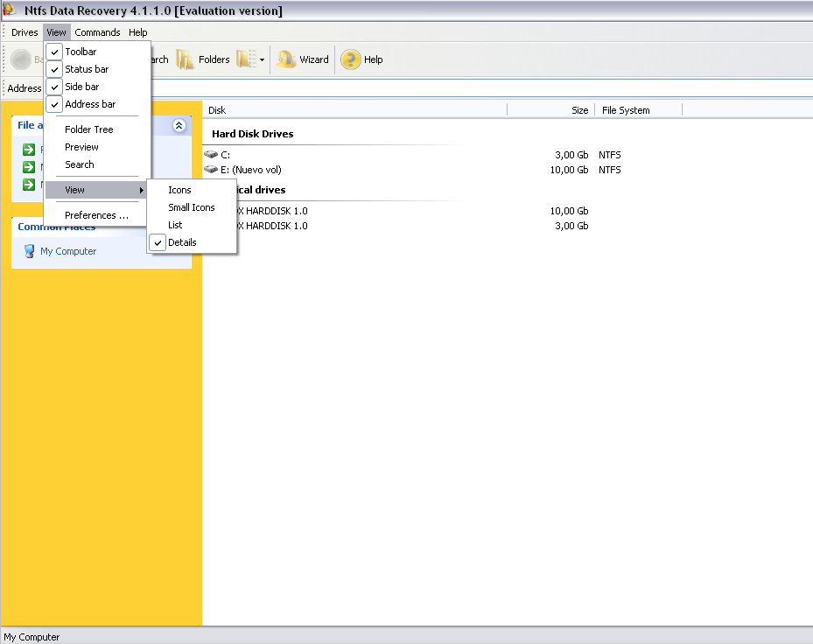
Task: Click the E: (Nuevo vol) drive icon
Action: [211, 170]
